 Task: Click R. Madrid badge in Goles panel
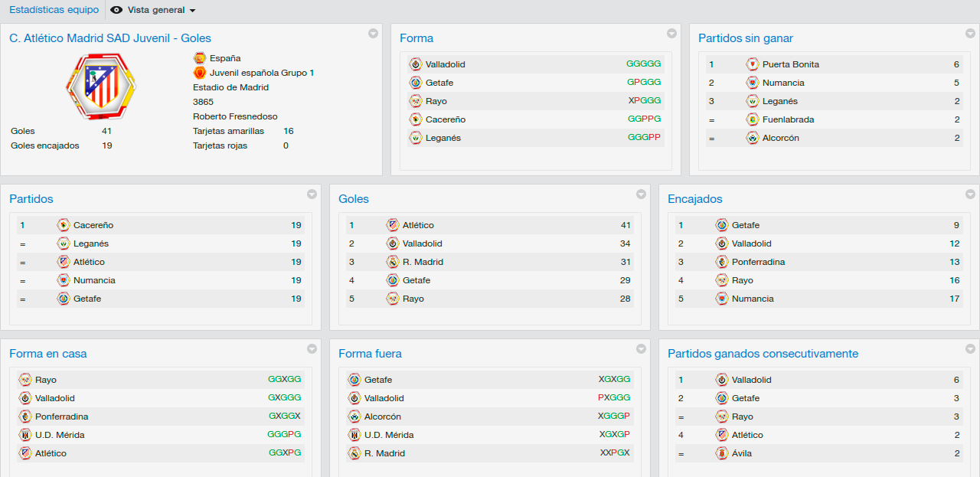(x=393, y=262)
